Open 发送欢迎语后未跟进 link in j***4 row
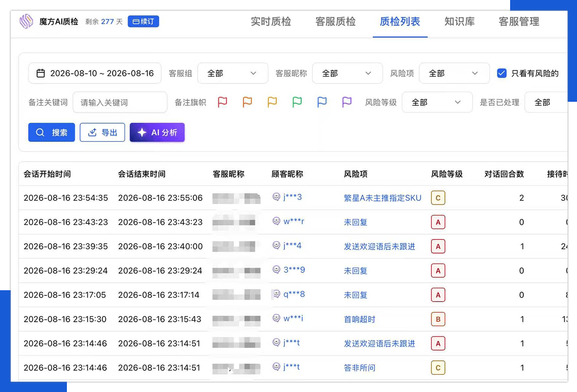This screenshot has width=577, height=392. click(x=379, y=247)
